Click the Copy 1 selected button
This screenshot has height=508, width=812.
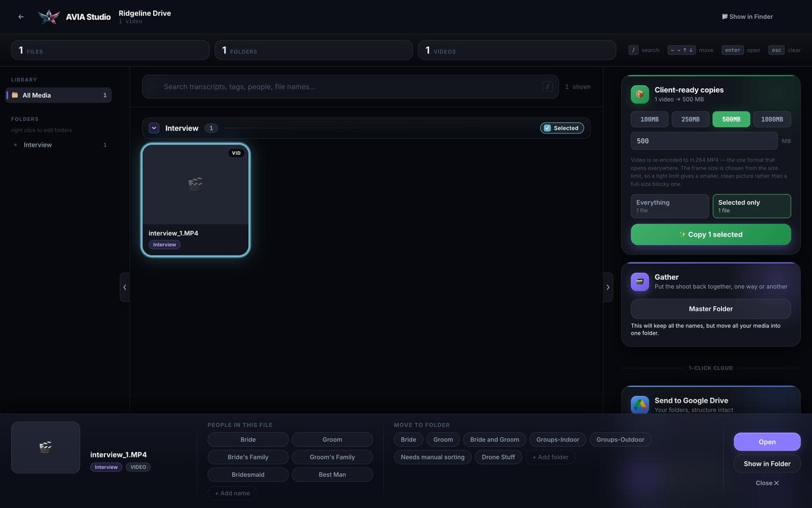(710, 235)
